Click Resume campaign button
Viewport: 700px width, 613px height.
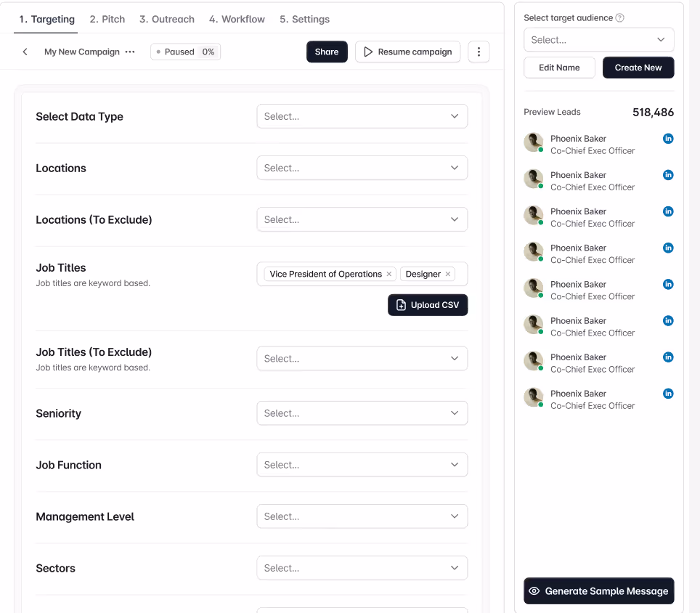pos(407,52)
